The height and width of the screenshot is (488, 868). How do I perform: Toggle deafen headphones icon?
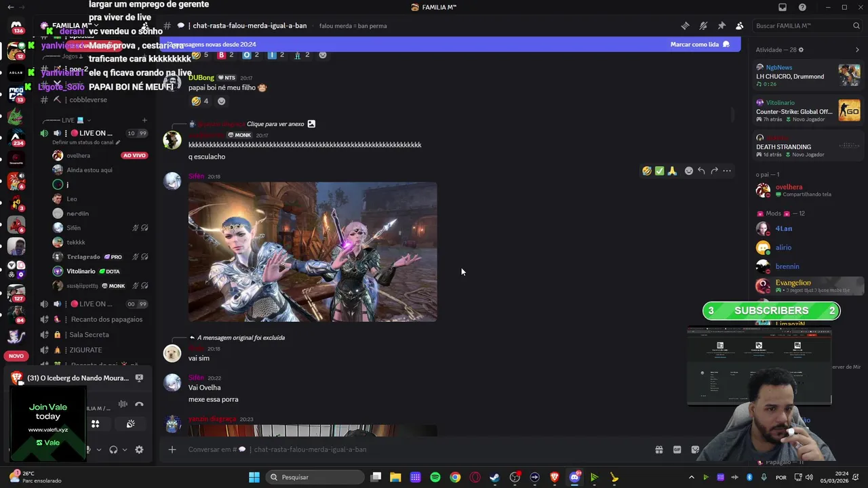113,449
